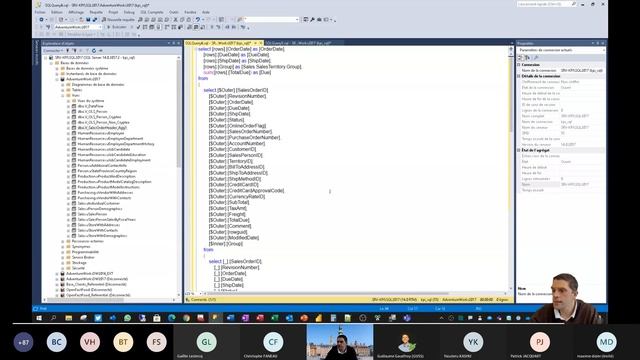Open the SQL Complete menu
This screenshot has width=640, height=360.
coord(152,12)
